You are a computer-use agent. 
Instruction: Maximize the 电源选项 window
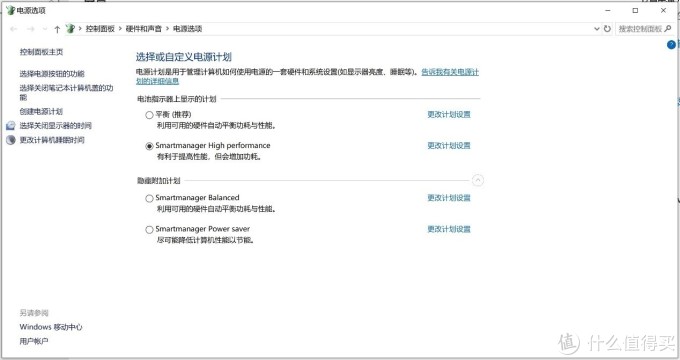pos(635,10)
